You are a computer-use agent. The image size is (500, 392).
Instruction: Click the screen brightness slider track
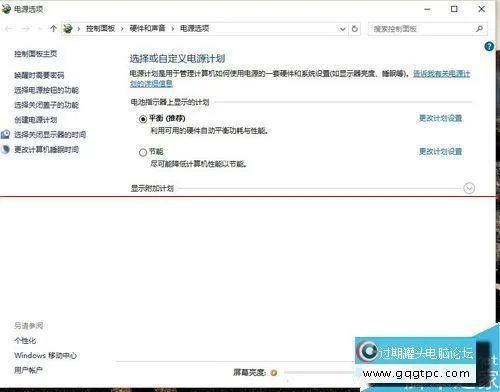[x=319, y=373]
